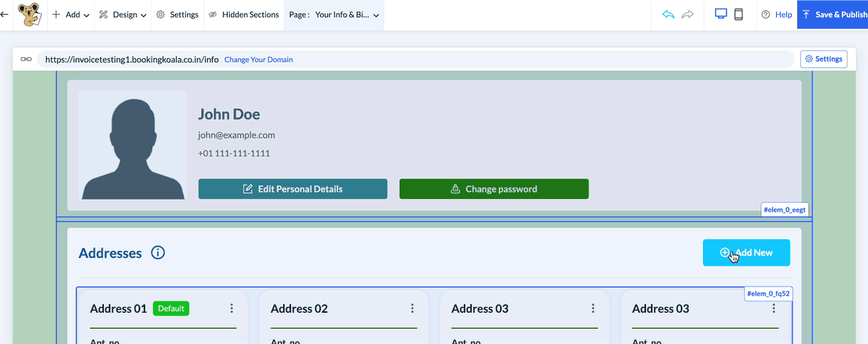
Task: Open domain bar Settings button
Action: tap(823, 59)
